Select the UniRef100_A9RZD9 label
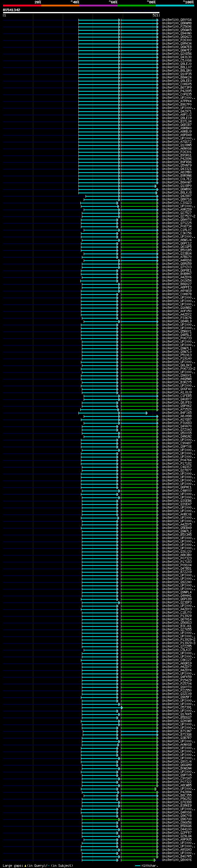The height and width of the screenshot is (868, 197). pyautogui.click(x=177, y=210)
